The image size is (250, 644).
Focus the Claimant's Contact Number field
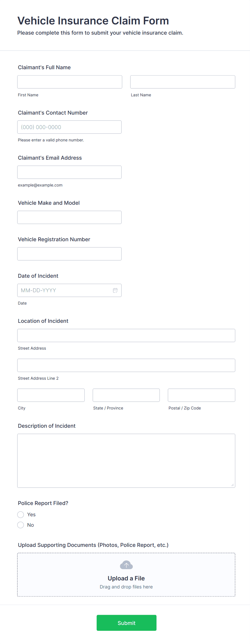pos(69,127)
